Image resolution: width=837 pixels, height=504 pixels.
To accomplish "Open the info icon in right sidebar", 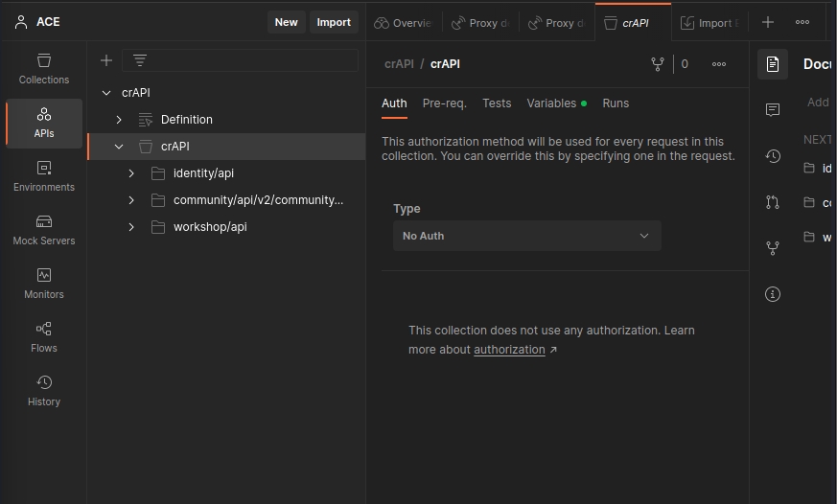I will [x=773, y=294].
